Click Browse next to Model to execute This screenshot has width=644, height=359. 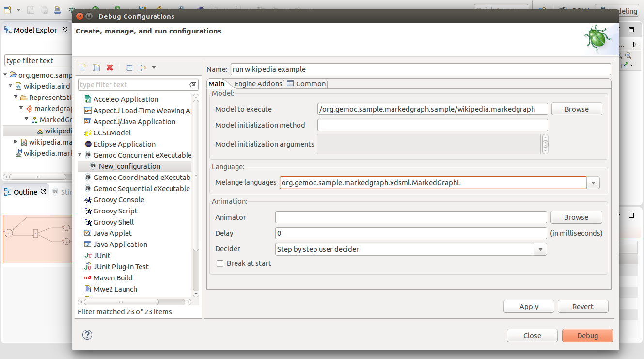[577, 109]
